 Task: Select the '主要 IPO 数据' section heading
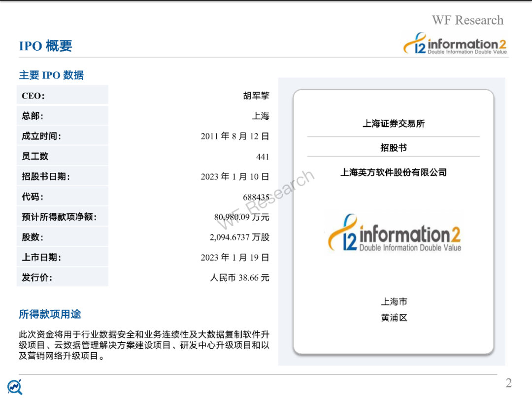pyautogui.click(x=51, y=75)
